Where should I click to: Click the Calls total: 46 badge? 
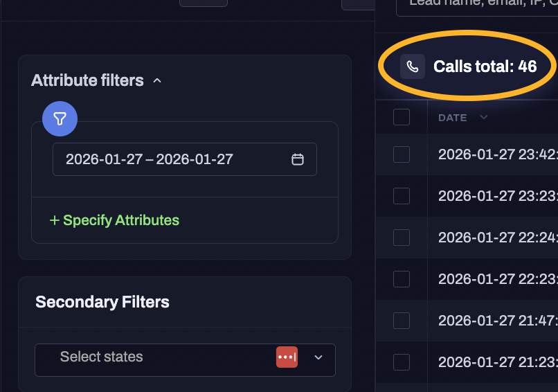tap(485, 66)
